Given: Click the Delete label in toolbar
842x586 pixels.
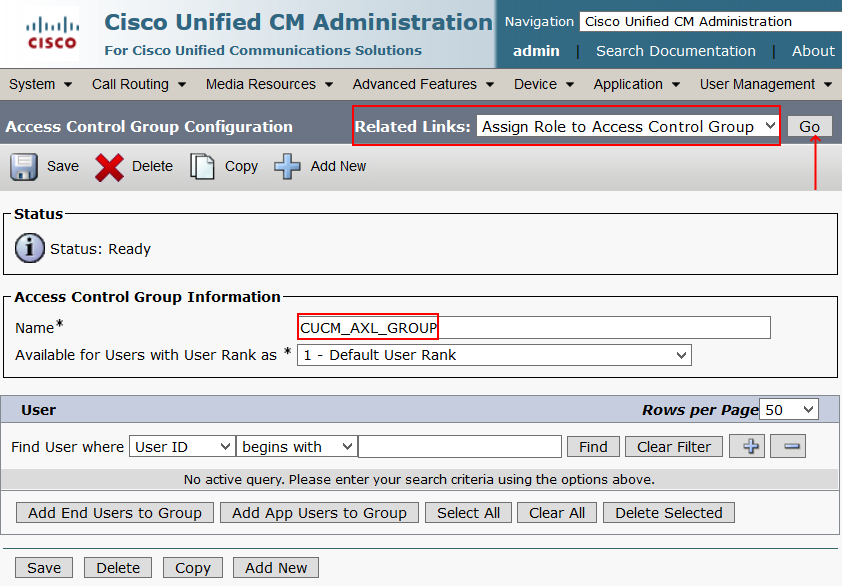Looking at the screenshot, I should (153, 167).
